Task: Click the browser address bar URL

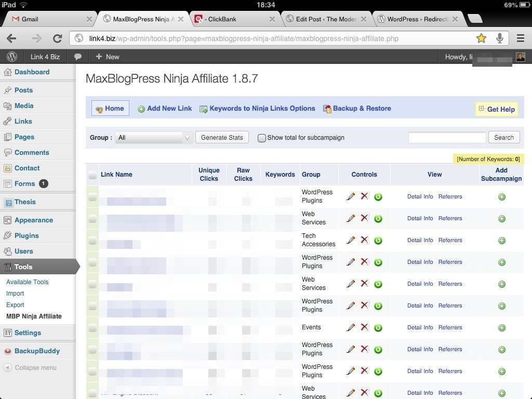Action: point(244,38)
